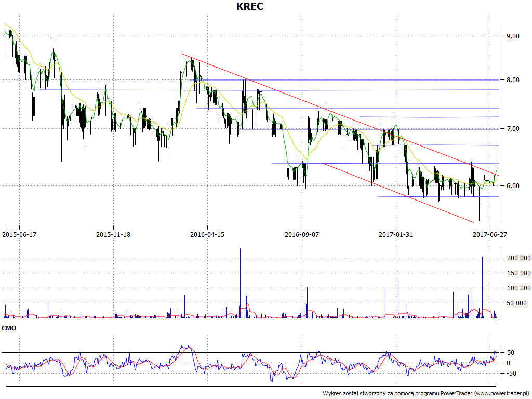Screen dimensions: 532x399
Task: Click the 6,00 price axis label
Action: tap(513, 186)
